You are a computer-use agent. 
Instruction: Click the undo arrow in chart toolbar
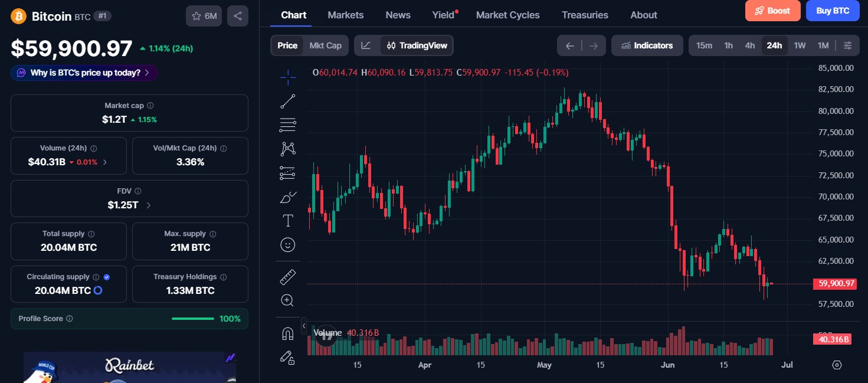tap(569, 45)
